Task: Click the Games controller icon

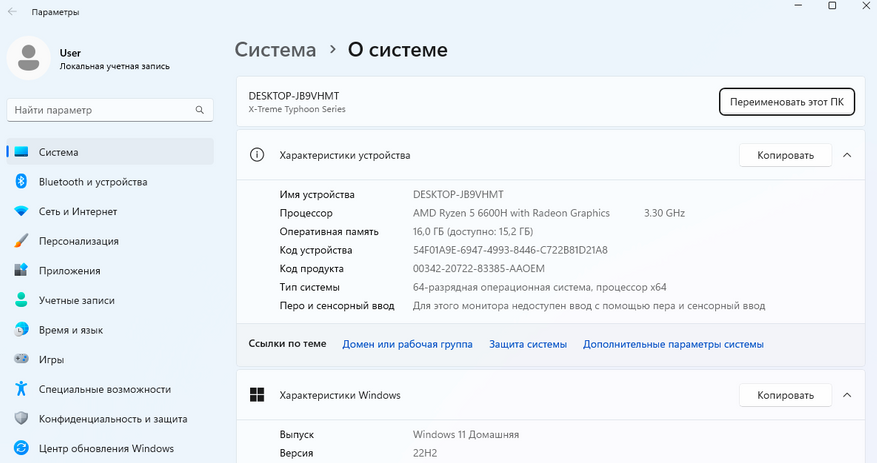Action: click(20, 359)
